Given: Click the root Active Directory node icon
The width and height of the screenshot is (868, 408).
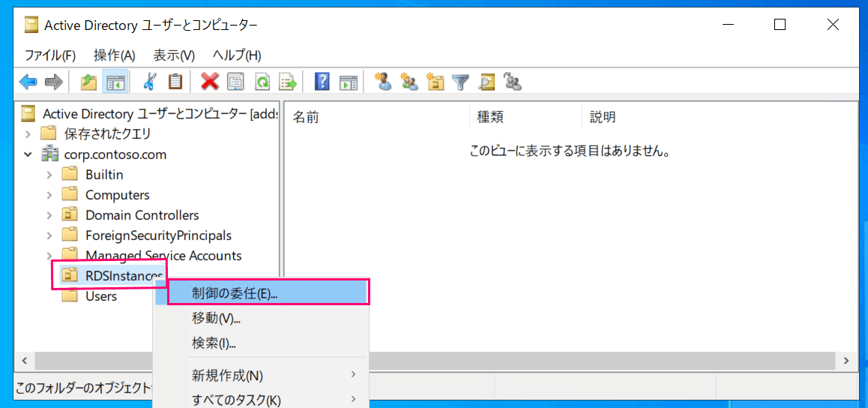Looking at the screenshot, I should [x=28, y=114].
